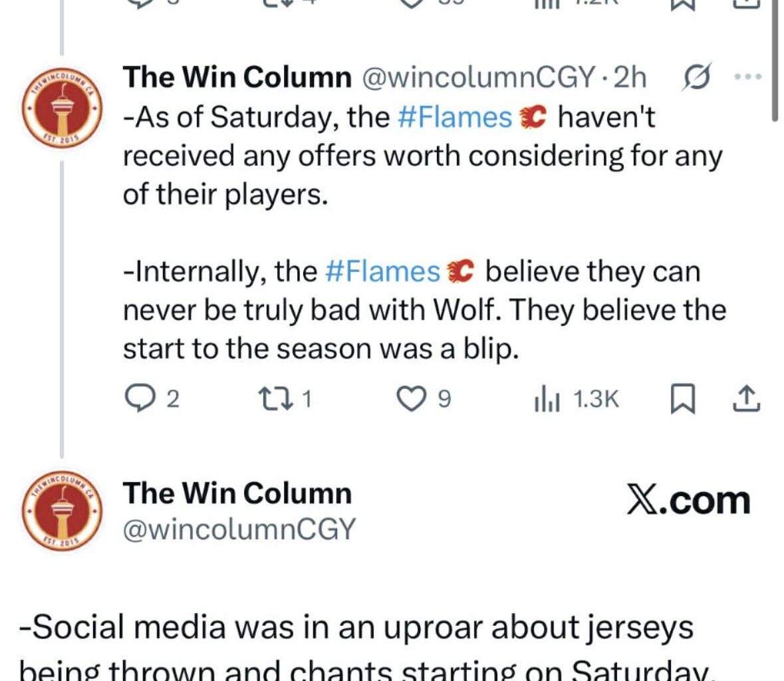Screen dimensions: 784x681
Task: Toggle the bookmark icon on the tweet
Action: [682, 398]
